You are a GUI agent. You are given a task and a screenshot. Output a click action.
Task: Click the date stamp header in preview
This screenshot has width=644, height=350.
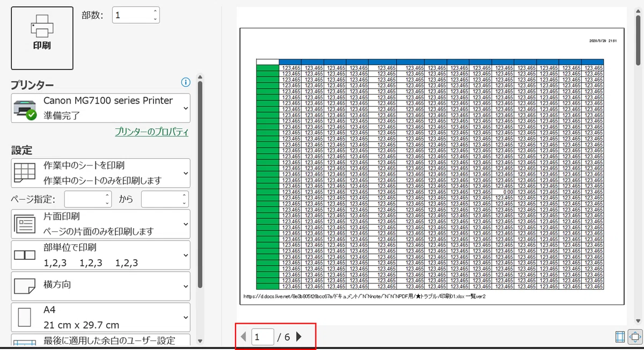click(603, 41)
